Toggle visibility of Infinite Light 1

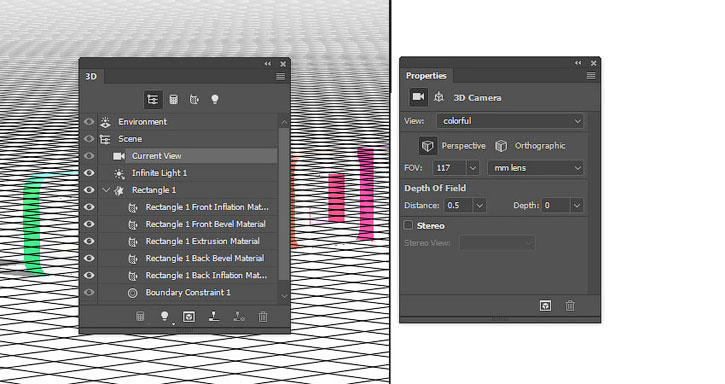(x=89, y=173)
